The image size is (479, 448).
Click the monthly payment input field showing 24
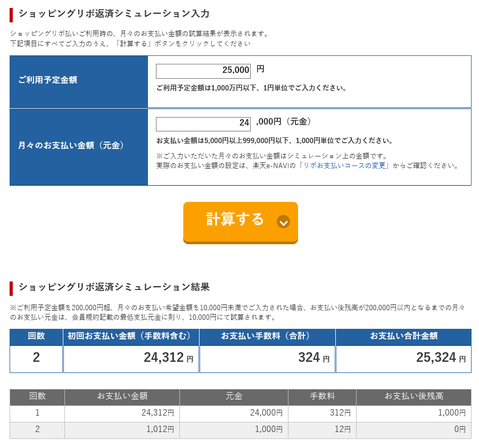tap(203, 124)
